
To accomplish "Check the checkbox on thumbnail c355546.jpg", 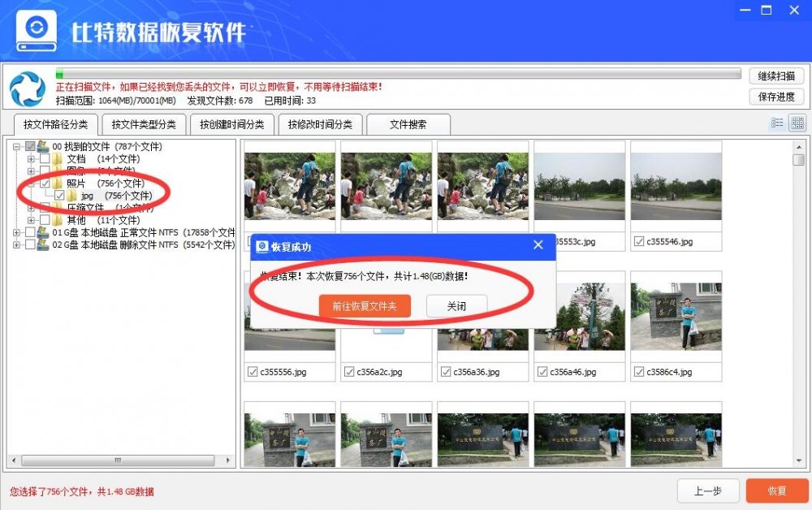I will pyautogui.click(x=638, y=241).
